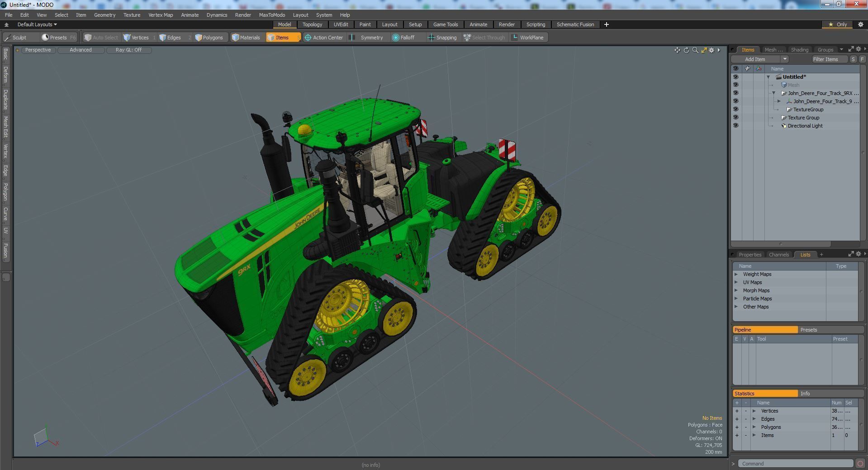Open the Action Center options
868x470 pixels.
point(324,38)
